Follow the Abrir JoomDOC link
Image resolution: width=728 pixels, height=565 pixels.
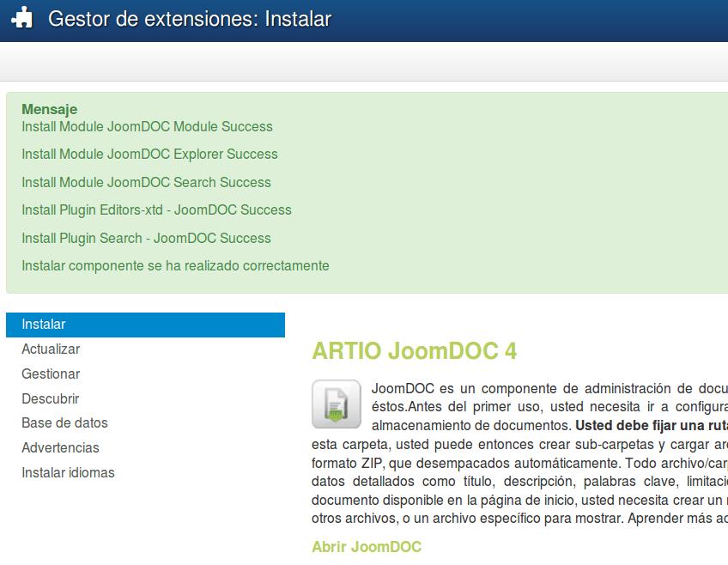367,546
